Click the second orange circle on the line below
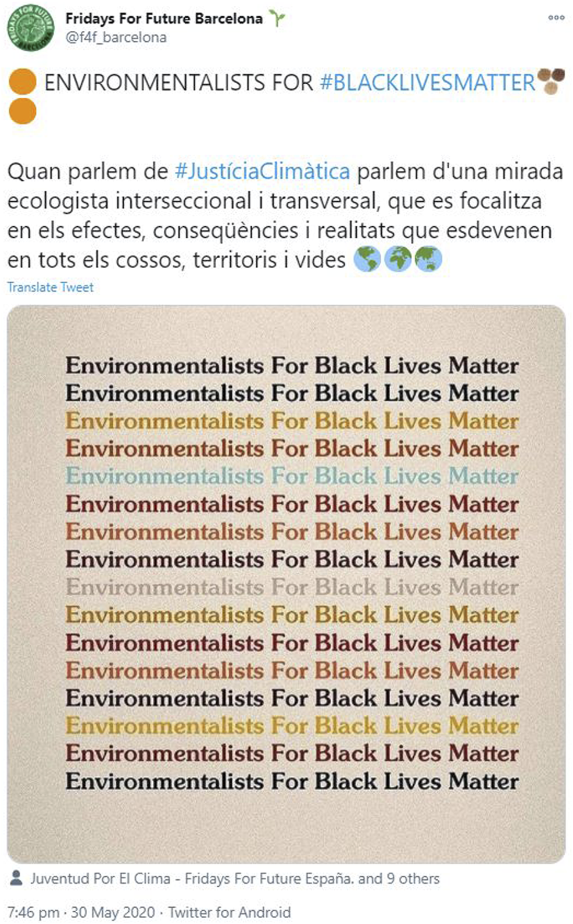The height and width of the screenshot is (924, 573). pyautogui.click(x=23, y=111)
